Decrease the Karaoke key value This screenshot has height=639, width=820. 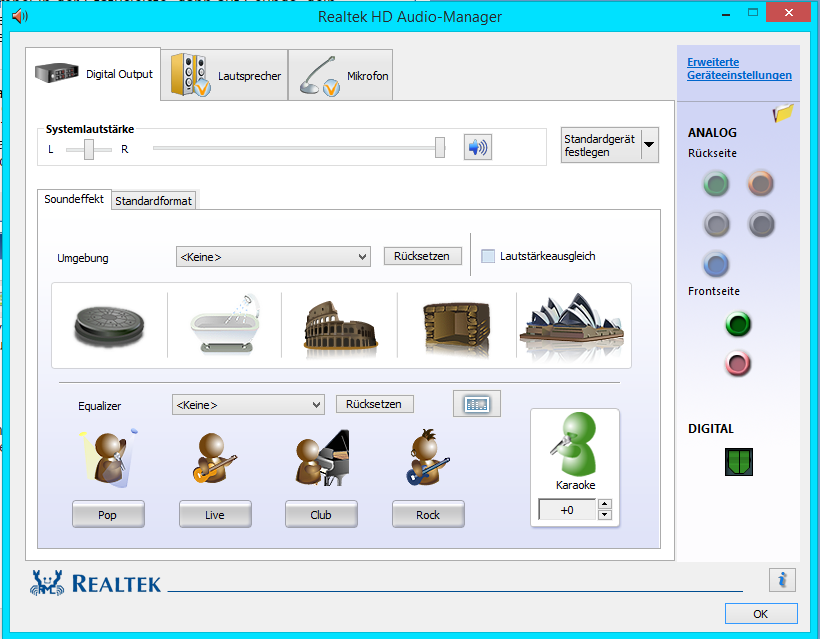pyautogui.click(x=605, y=515)
